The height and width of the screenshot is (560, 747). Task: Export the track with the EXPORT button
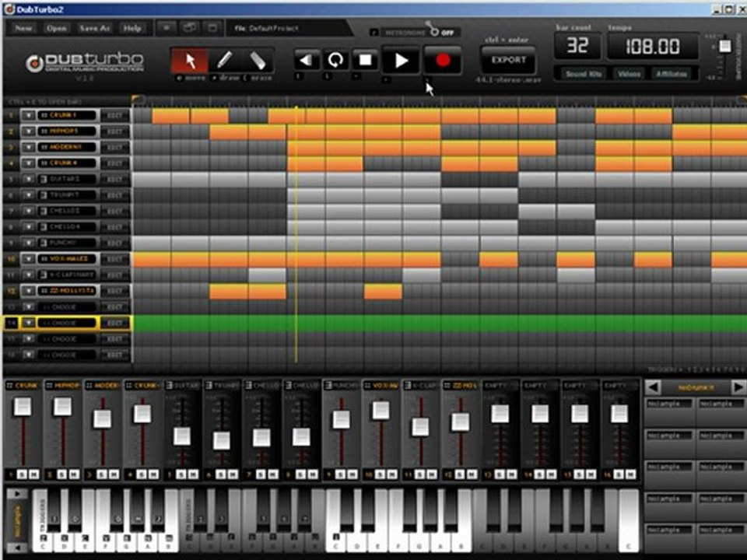coord(508,61)
